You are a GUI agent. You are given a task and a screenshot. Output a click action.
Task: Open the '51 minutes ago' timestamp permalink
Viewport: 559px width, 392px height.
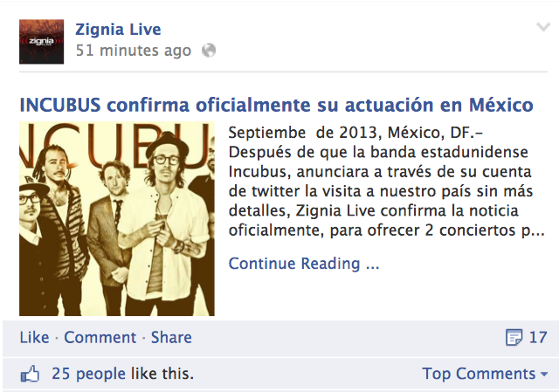(134, 51)
